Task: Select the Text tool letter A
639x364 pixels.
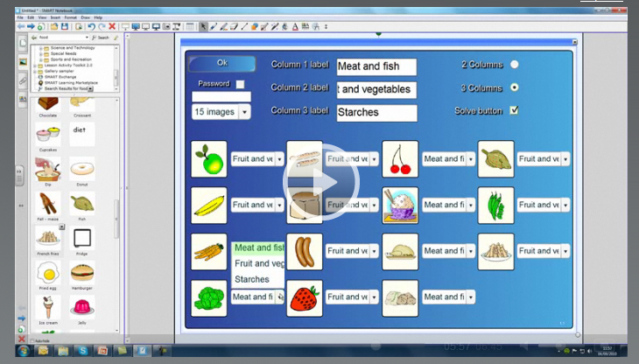Action: (x=295, y=27)
